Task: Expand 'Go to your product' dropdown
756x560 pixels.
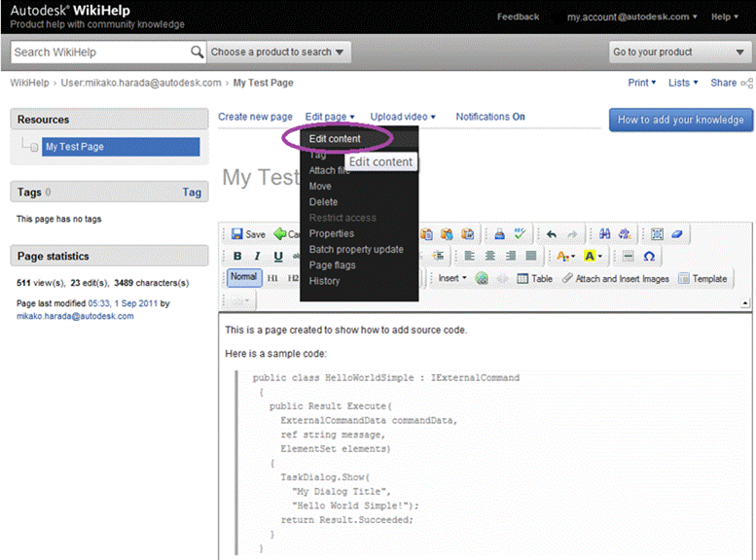Action: (679, 52)
